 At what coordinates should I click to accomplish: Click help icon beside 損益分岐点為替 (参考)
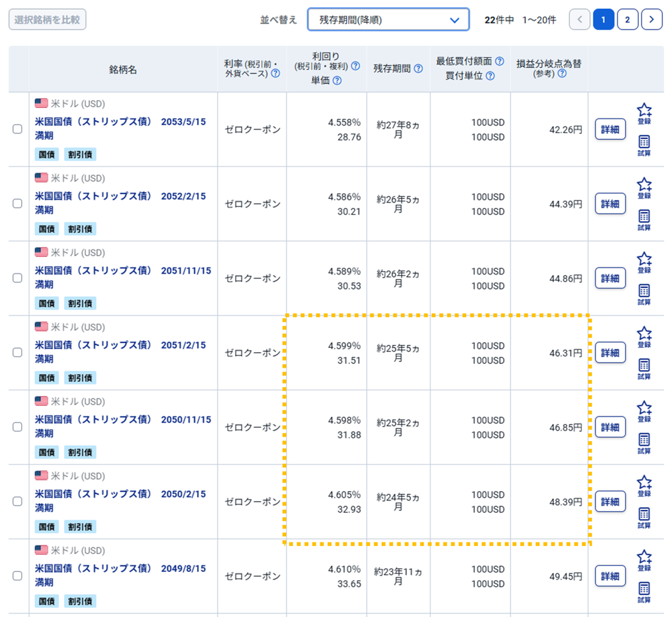[562, 73]
